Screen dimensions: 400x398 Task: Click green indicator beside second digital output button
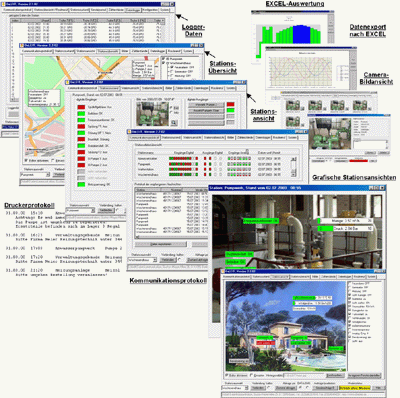pos(230,110)
